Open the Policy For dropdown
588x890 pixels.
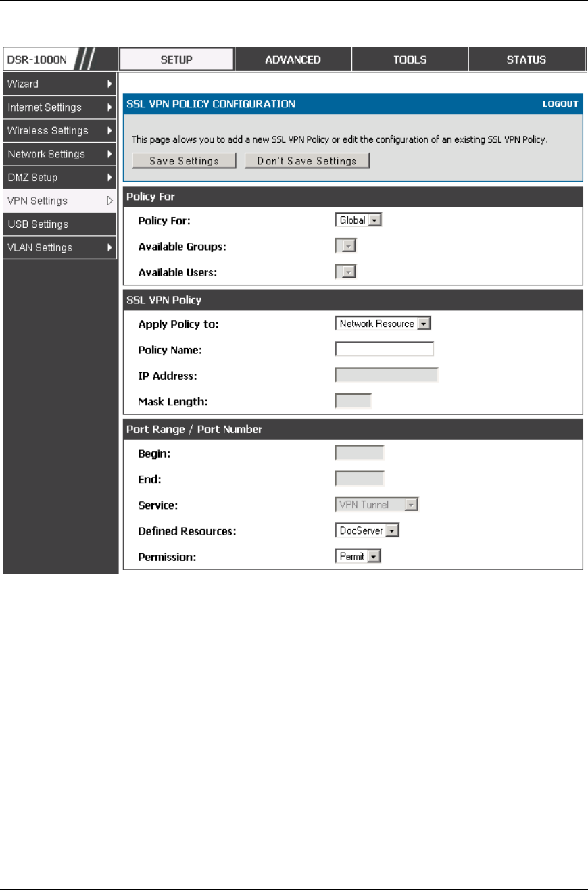(358, 220)
